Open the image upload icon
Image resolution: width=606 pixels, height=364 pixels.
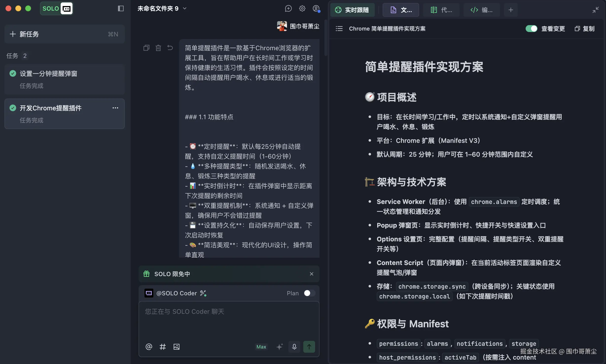coord(176,347)
